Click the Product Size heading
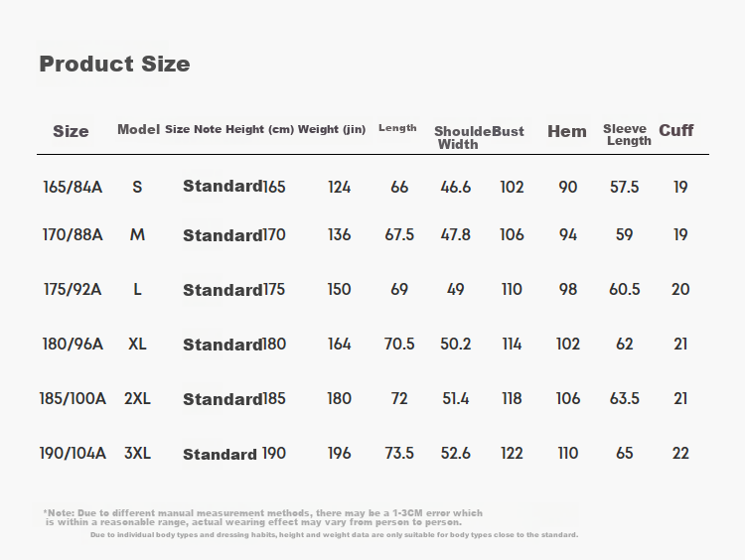 click(114, 64)
